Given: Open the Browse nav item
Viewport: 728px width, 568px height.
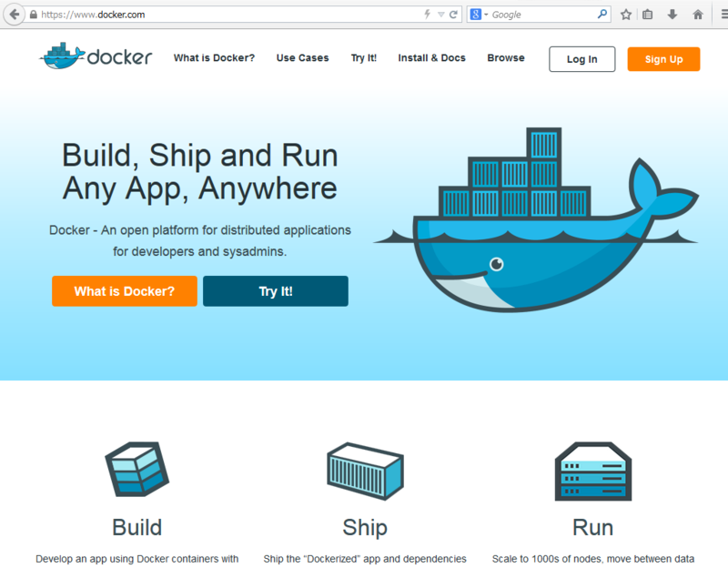Looking at the screenshot, I should pos(506,58).
